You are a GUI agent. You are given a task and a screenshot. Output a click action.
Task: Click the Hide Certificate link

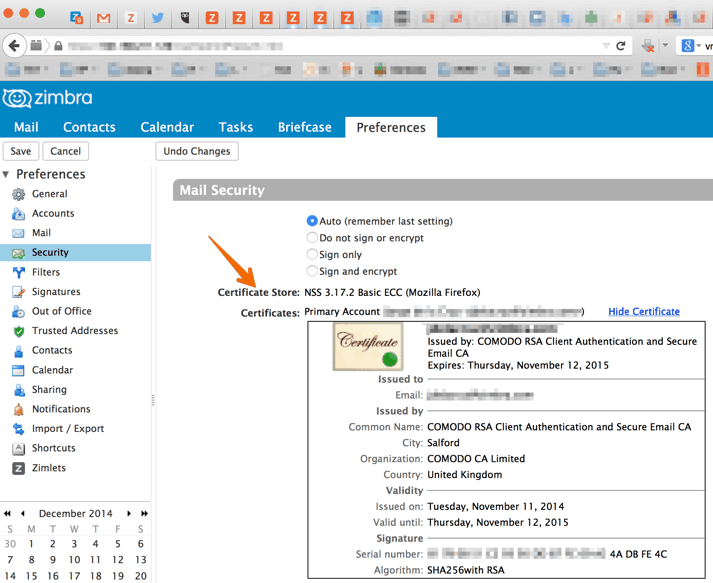coord(644,312)
